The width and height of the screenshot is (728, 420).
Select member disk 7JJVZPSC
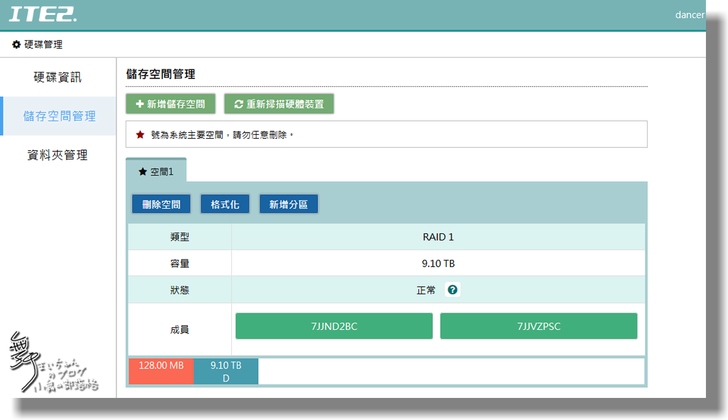[538, 326]
